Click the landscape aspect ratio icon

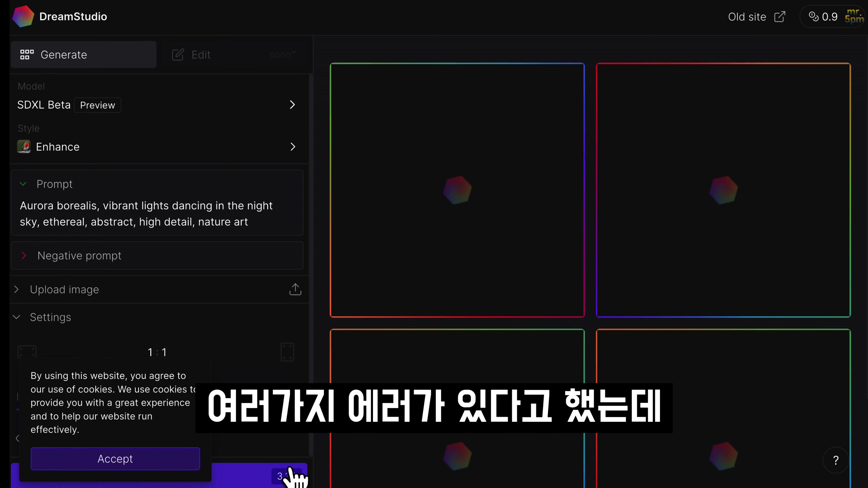[x=27, y=352]
